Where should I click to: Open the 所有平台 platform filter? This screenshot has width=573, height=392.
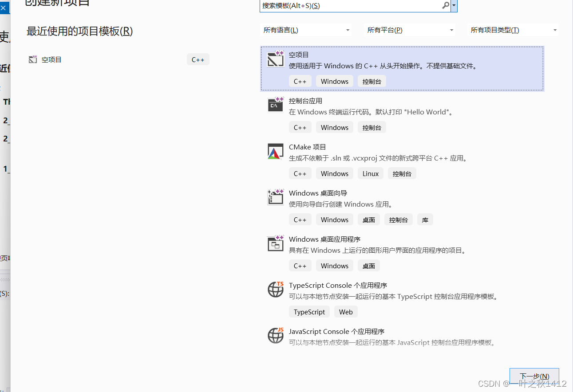410,30
